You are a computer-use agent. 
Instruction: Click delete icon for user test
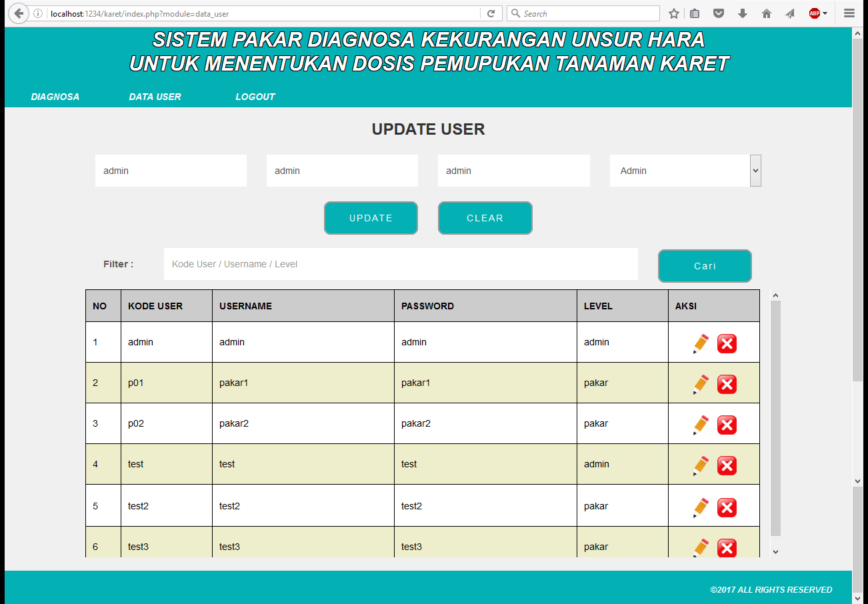point(727,465)
